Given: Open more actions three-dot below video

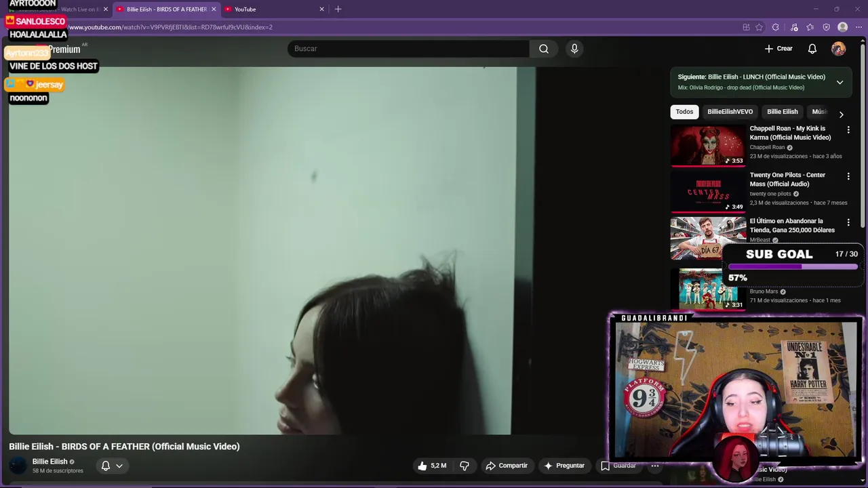Looking at the screenshot, I should point(655,466).
